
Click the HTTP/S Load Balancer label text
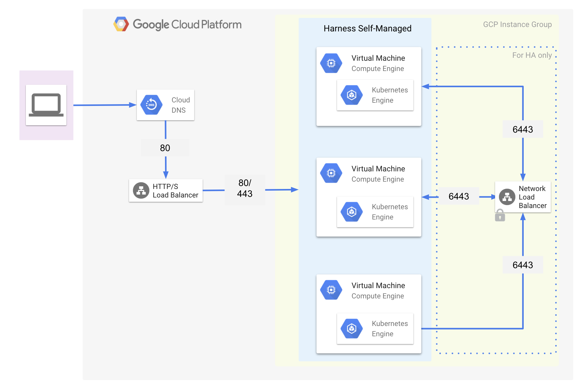[x=175, y=191]
